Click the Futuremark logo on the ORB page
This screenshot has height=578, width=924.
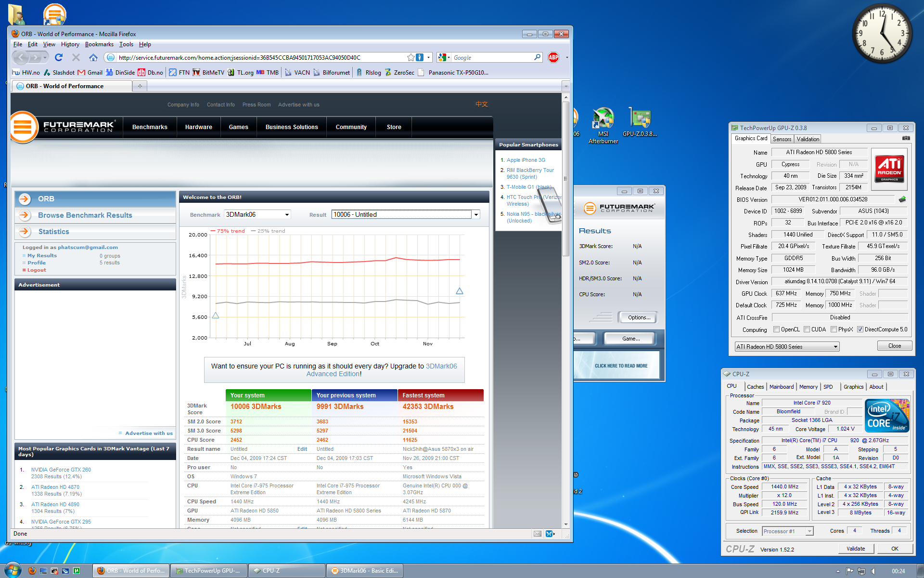click(x=63, y=127)
